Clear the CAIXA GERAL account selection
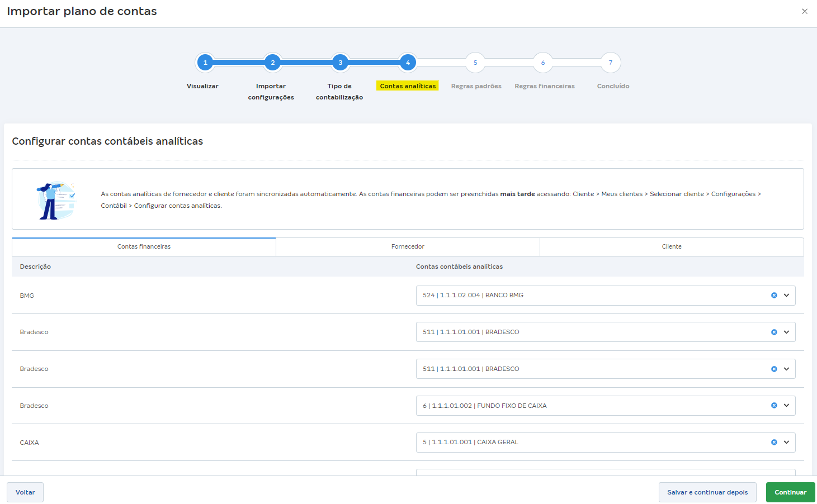 pos(774,443)
